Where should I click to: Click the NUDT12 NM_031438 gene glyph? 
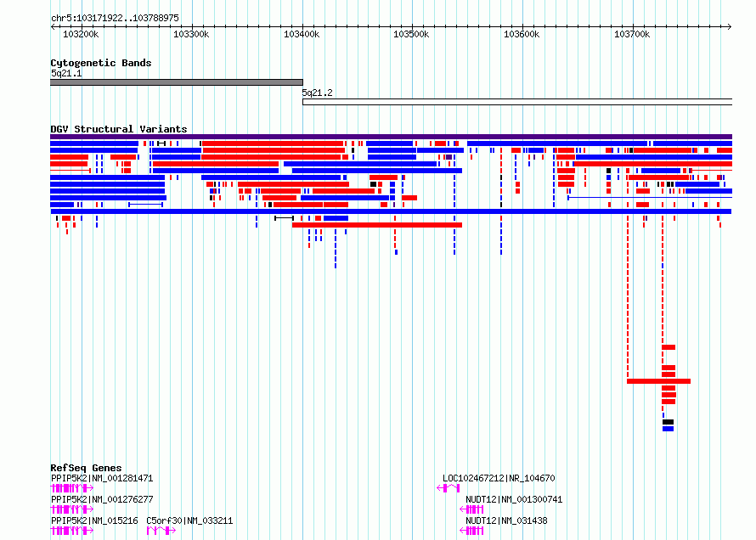(x=471, y=531)
